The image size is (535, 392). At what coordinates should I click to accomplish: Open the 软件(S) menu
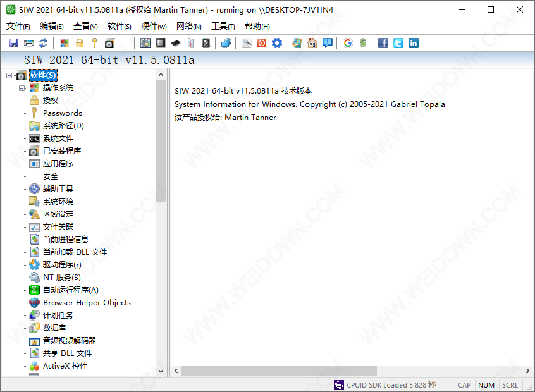pos(119,27)
